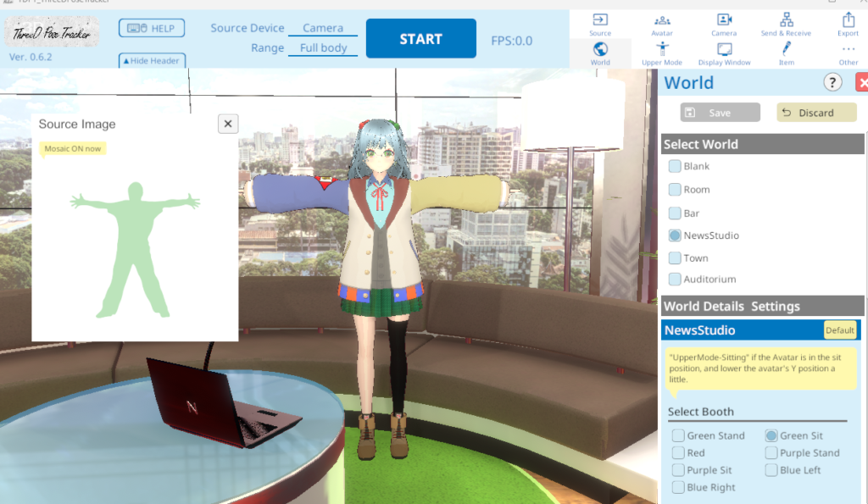Click the UpperMode-Sitting hint note
Screen dimensions: 868x504
[761, 368]
